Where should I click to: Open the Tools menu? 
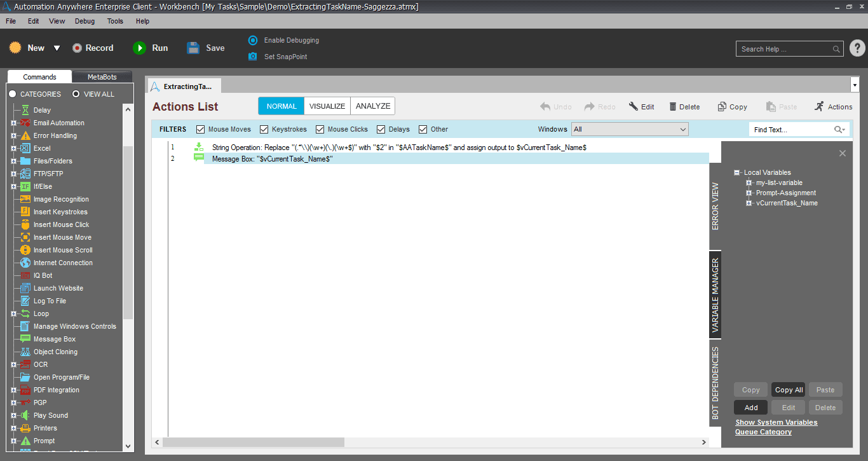[115, 21]
